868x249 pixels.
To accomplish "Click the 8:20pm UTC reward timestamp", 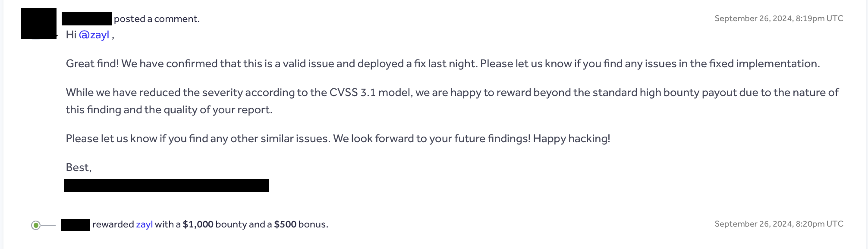I will [x=778, y=224].
